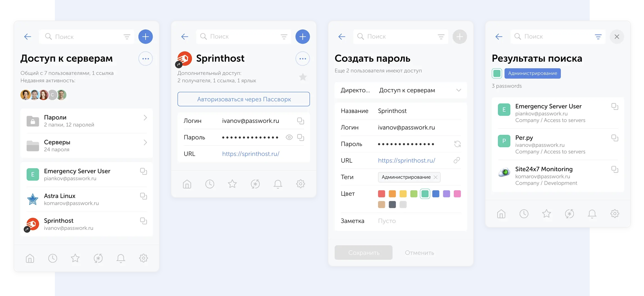Copy the Site24x7 Monitoring search result
644x296 pixels.
615,169
